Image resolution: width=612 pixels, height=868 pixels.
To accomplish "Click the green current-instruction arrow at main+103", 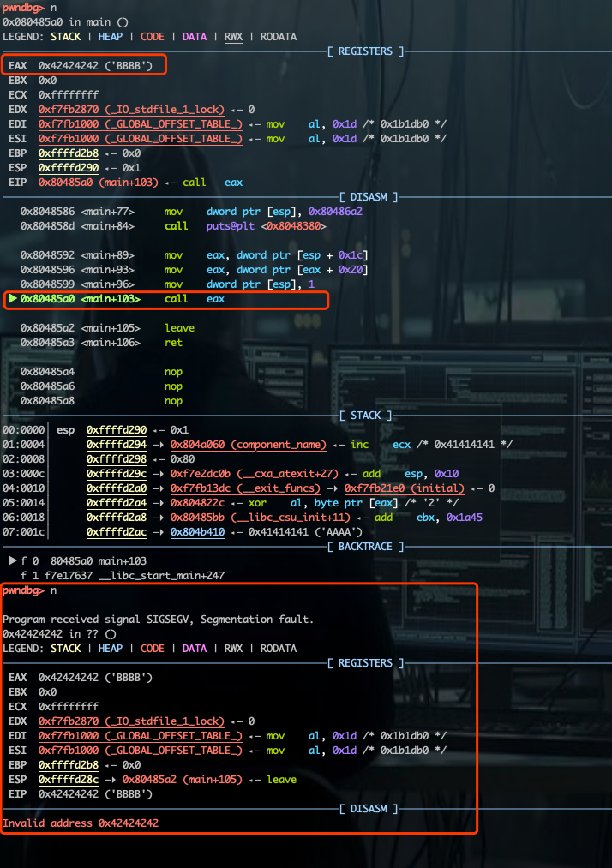I will coord(12,299).
